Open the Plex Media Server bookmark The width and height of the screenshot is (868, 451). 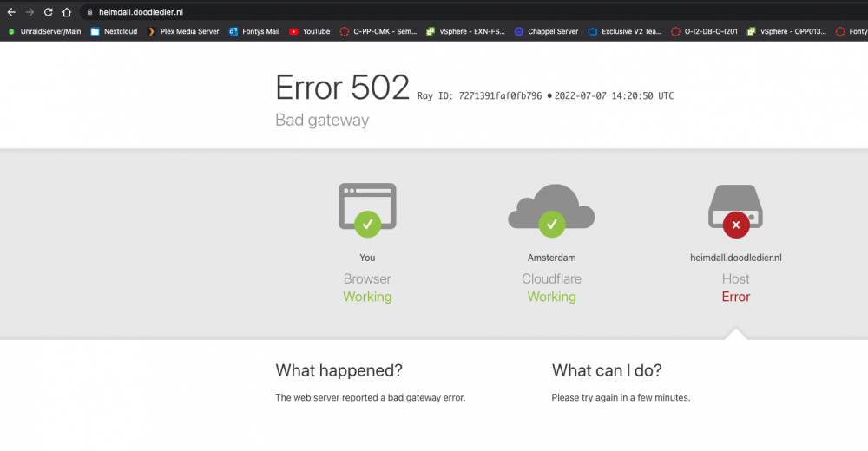(x=183, y=31)
